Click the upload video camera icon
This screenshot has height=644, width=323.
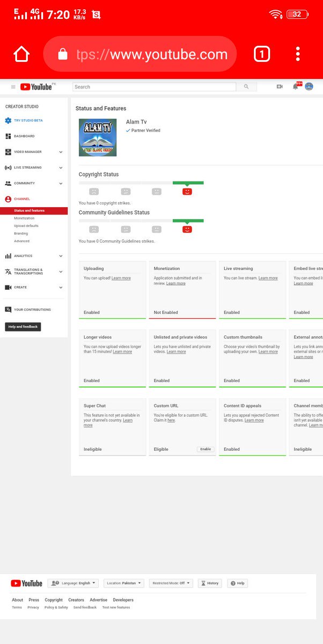click(x=280, y=87)
